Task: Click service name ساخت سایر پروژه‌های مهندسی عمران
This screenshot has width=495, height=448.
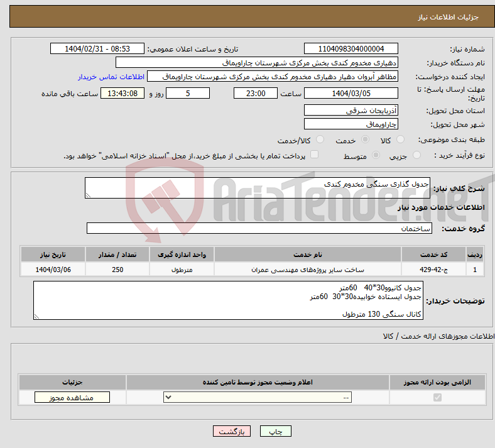Action: click(x=307, y=270)
